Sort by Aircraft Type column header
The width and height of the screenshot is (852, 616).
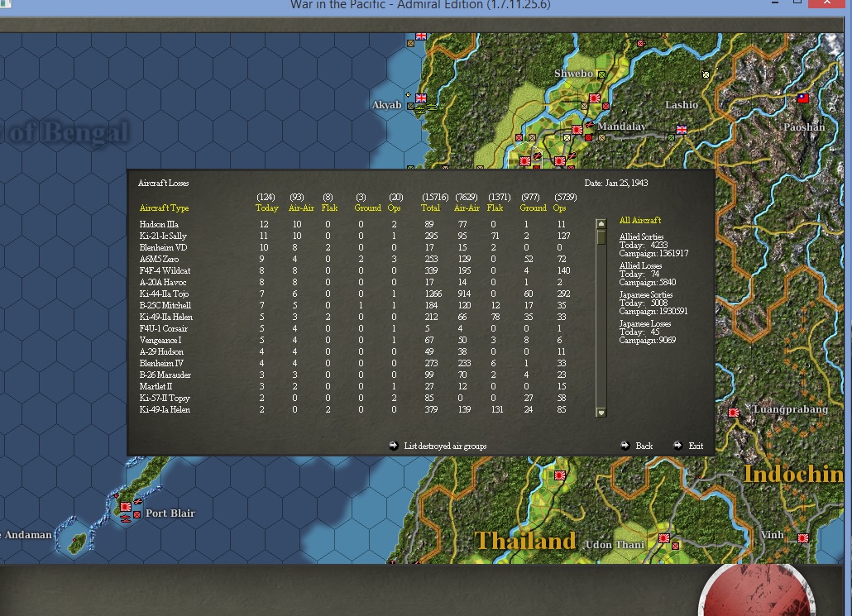pos(164,208)
